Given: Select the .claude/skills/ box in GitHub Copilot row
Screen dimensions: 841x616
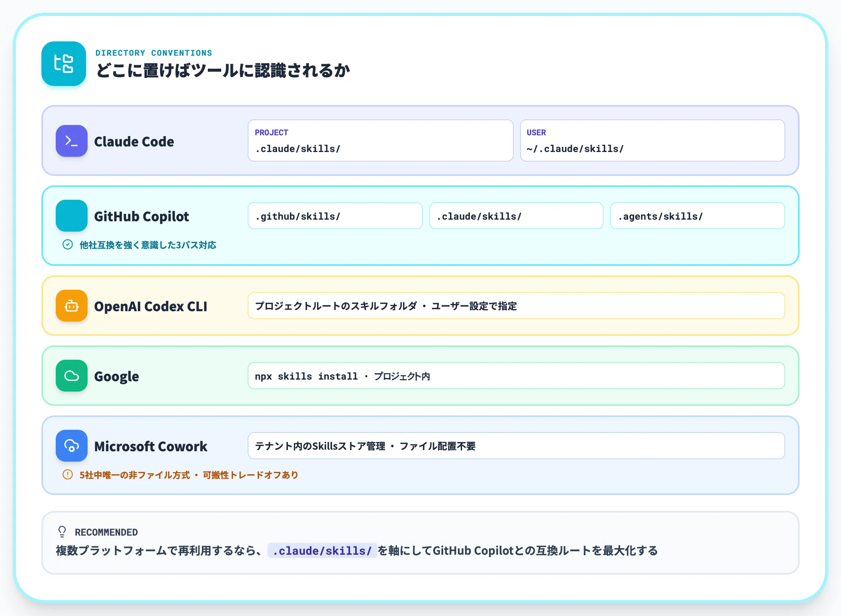Looking at the screenshot, I should pos(516,216).
